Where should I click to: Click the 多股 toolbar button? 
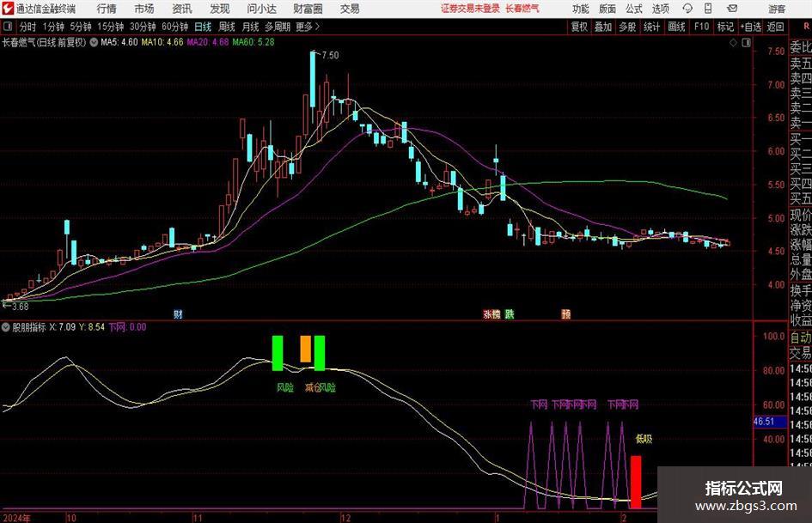coord(627,27)
